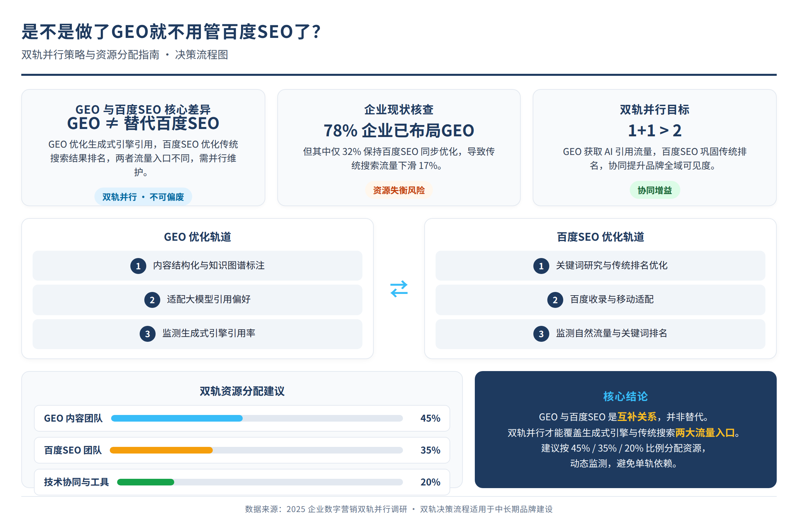Viewport: 798px width, 532px height.
Task: Click subtitle 双轨并行策略与资源分配指南
Action: [90, 55]
